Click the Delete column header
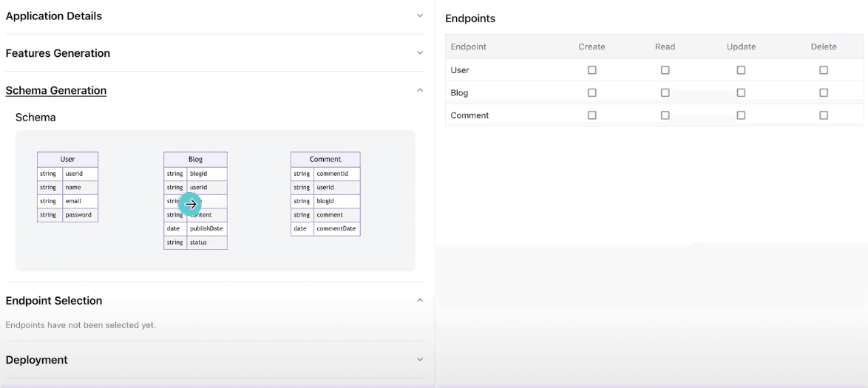Viewport: 868px width, 388px height. point(824,47)
